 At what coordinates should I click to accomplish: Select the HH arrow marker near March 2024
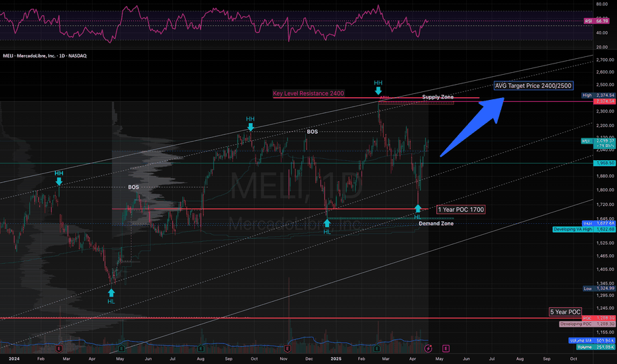[59, 181]
